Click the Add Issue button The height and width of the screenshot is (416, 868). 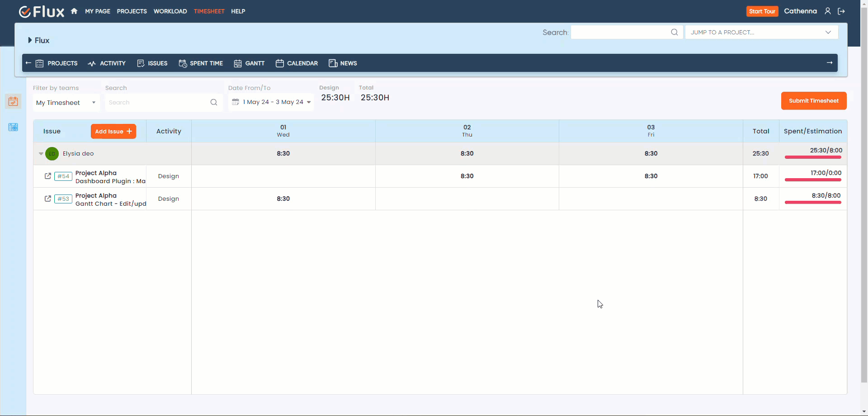[113, 132]
